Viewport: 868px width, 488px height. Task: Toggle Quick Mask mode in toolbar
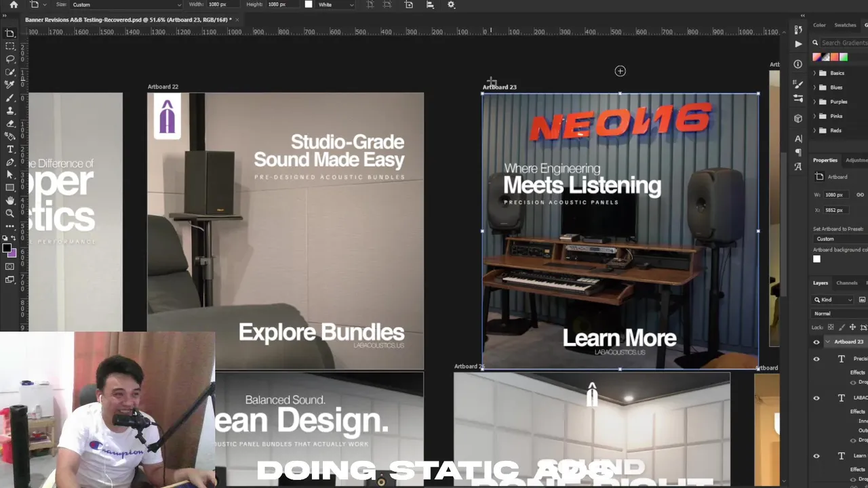pyautogui.click(x=10, y=266)
